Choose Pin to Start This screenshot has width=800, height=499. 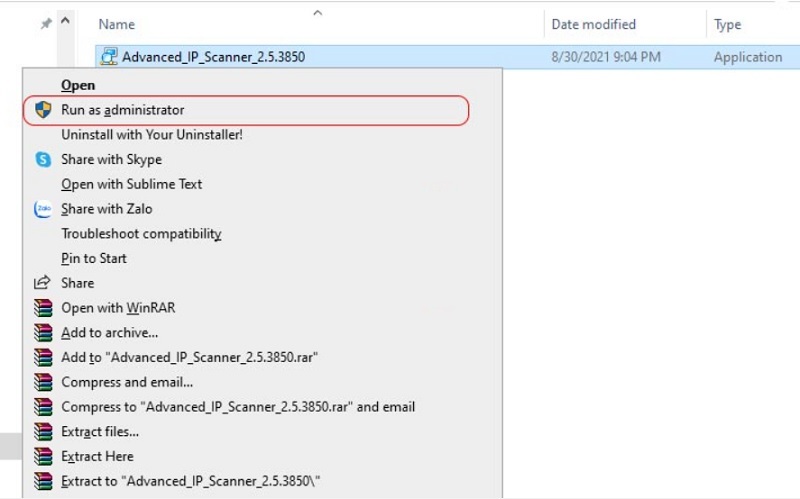click(x=94, y=258)
